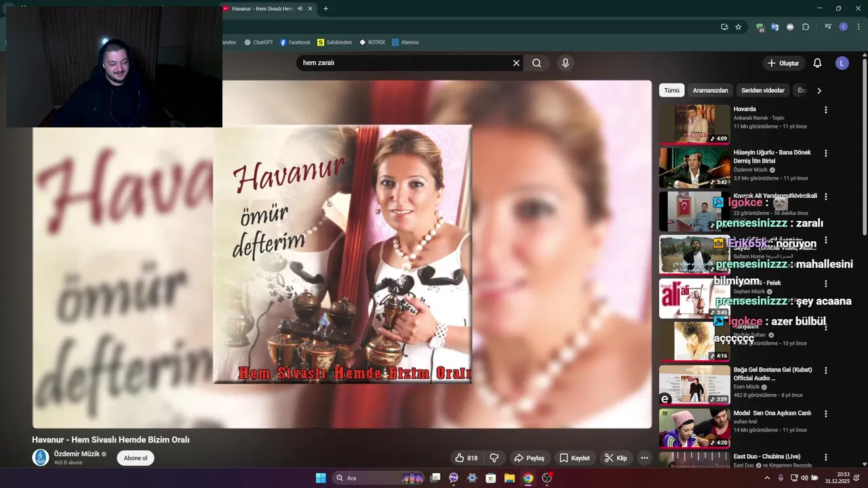868x488 pixels.
Task: Click the Oluştur create button
Action: click(783, 63)
